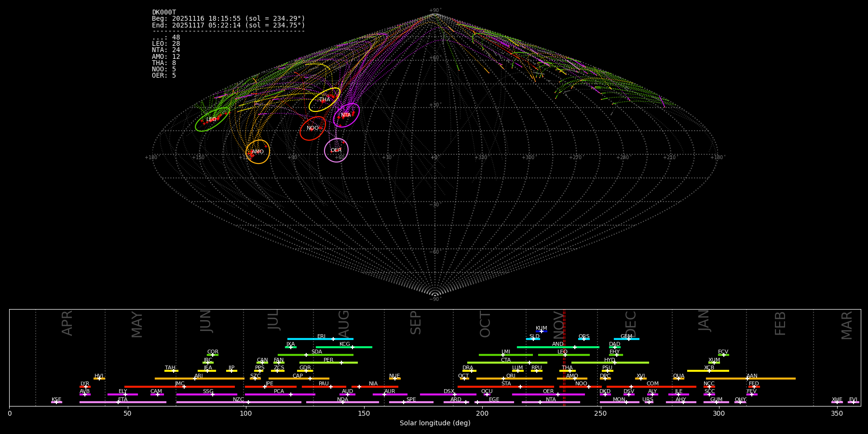Click the EVI shower label on timeline
The image size is (868, 434).
(853, 400)
